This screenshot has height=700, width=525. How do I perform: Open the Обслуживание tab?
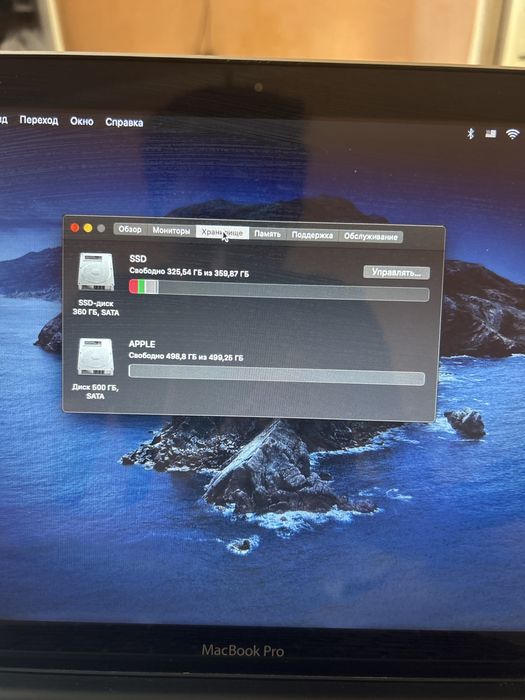371,237
